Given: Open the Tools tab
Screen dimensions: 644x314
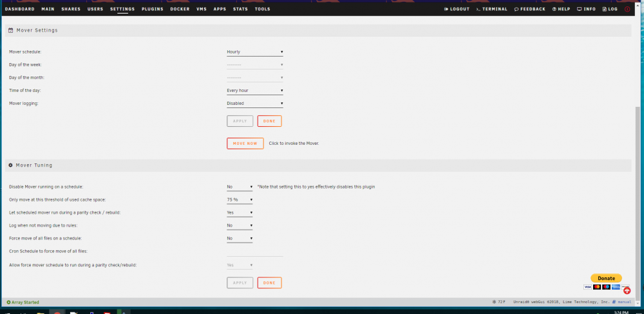Looking at the screenshot, I should click(263, 9).
